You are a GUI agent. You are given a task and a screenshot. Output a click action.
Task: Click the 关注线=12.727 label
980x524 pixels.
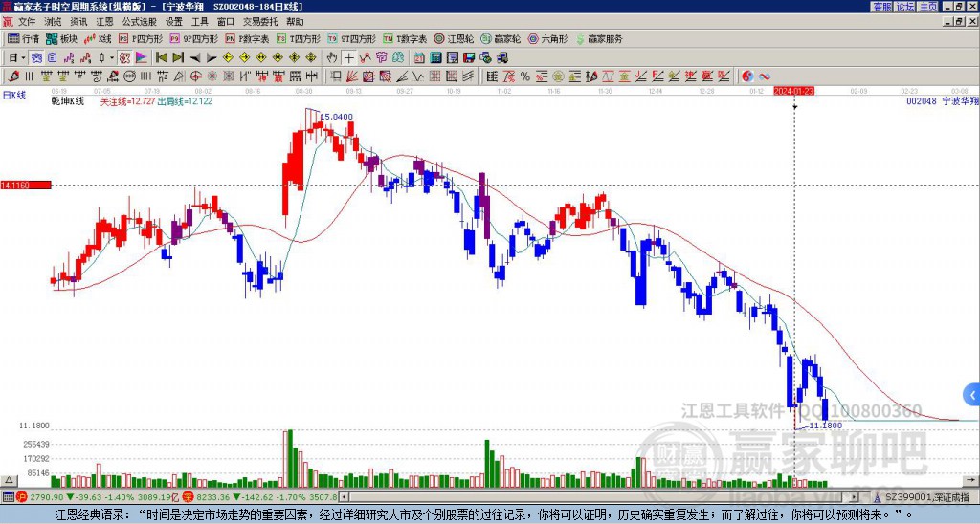(127, 101)
